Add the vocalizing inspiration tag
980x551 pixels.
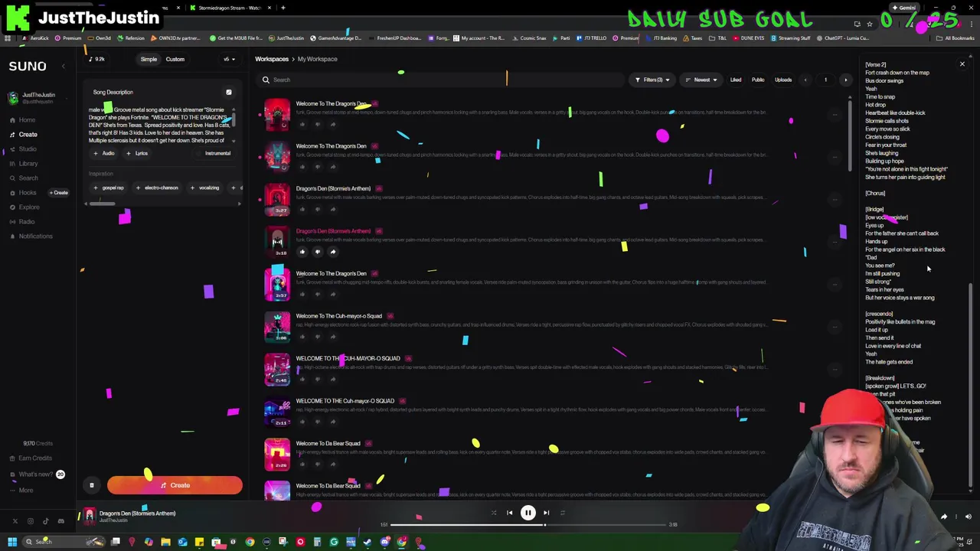tap(205, 187)
